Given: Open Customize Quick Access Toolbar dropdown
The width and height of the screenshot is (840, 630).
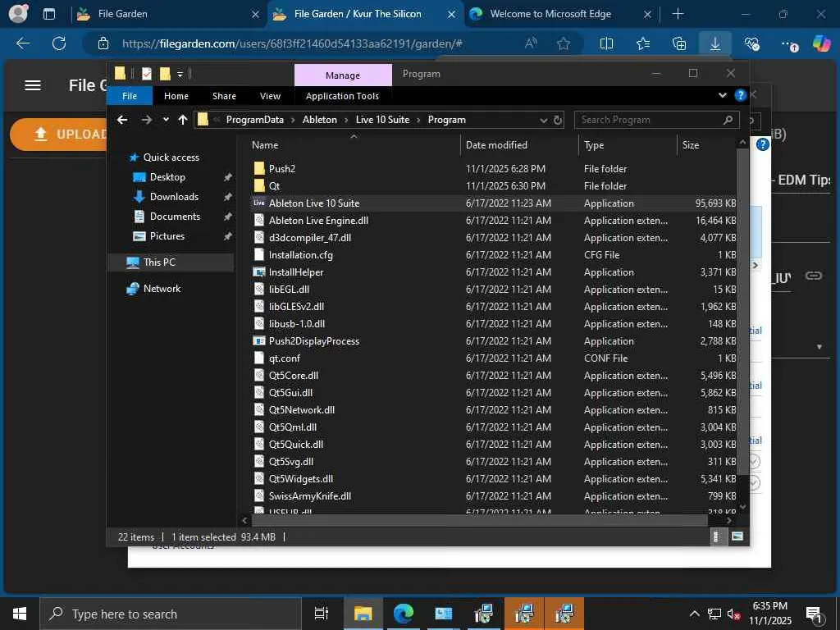Looking at the screenshot, I should pyautogui.click(x=180, y=75).
